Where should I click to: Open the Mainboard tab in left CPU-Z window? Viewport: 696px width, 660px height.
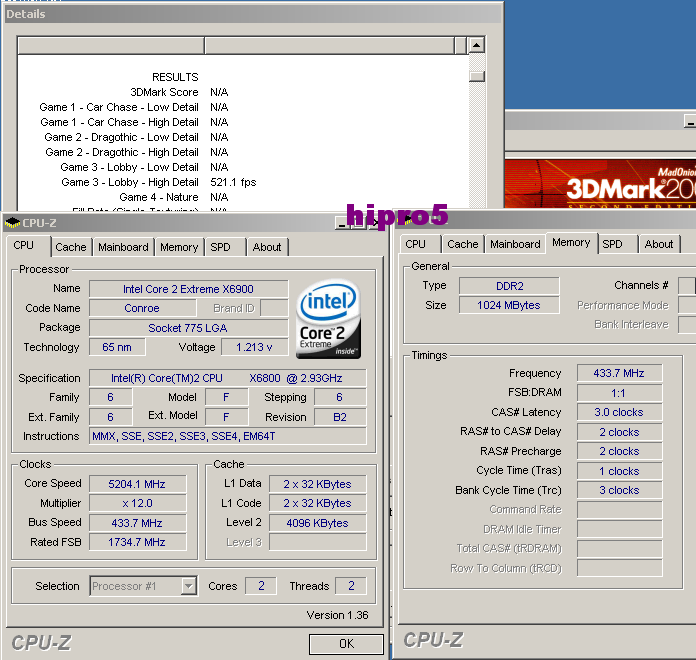tap(123, 247)
